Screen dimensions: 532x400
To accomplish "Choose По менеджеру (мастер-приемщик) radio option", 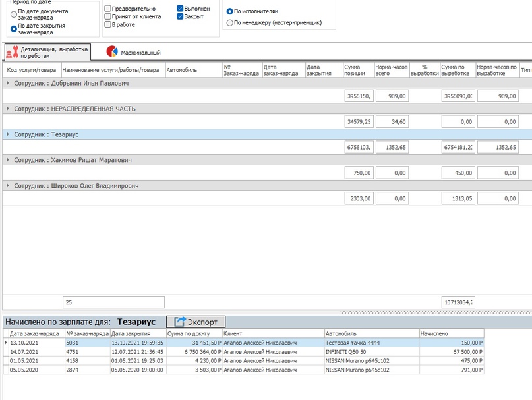I will coord(229,22).
